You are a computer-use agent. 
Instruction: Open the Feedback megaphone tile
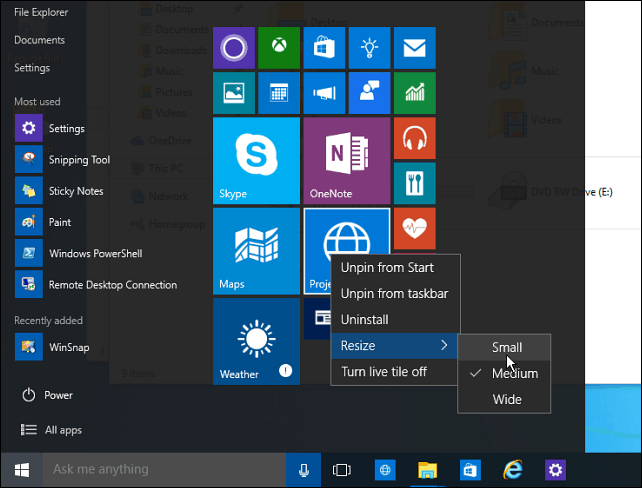[x=324, y=93]
